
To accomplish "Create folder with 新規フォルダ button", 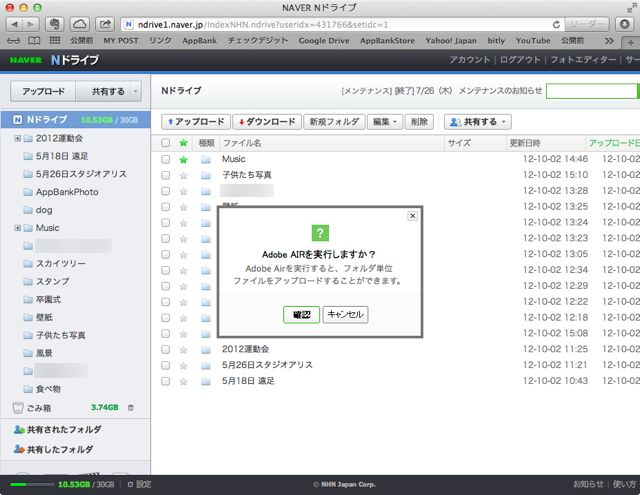I will 334,122.
